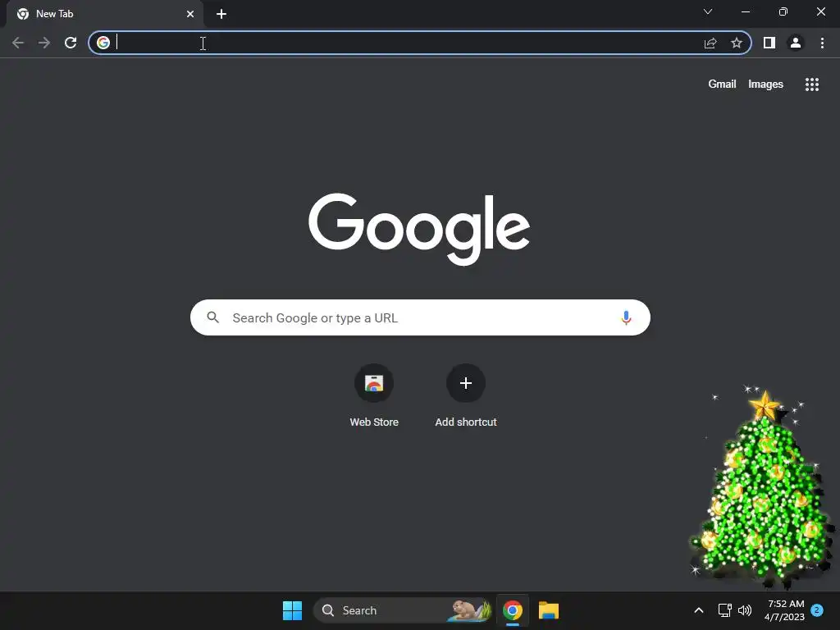Reload the current page

tap(71, 43)
